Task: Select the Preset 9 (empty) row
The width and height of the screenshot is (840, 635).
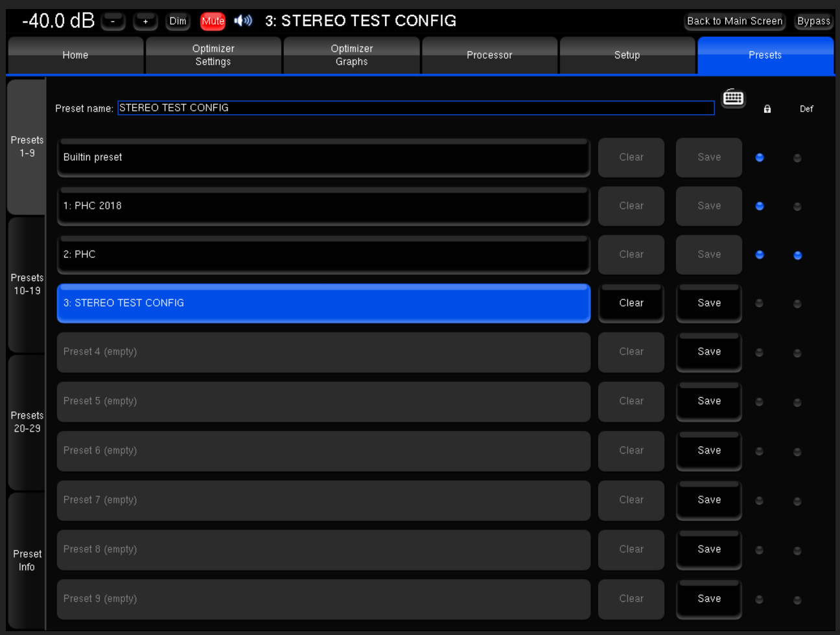Action: point(323,599)
